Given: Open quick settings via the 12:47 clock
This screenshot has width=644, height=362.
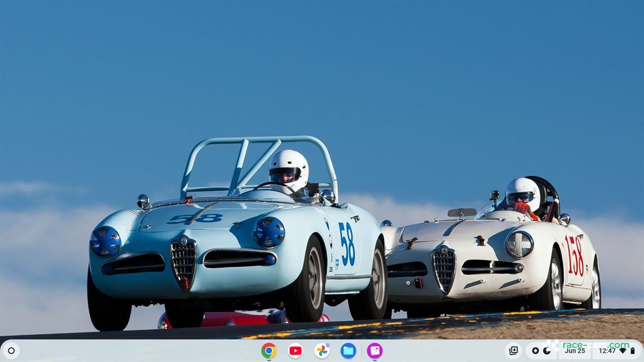Looking at the screenshot, I should [607, 351].
